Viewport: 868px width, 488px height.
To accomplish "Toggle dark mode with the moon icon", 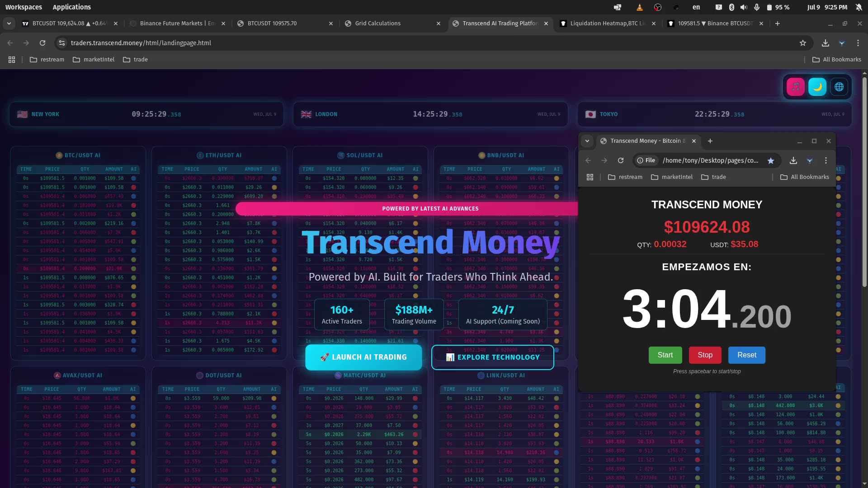I will (x=817, y=86).
